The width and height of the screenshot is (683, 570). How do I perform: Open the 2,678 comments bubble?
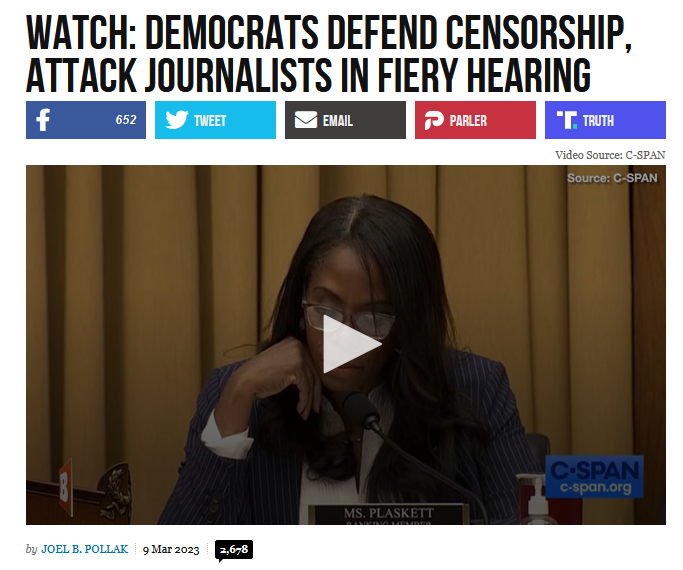(234, 550)
